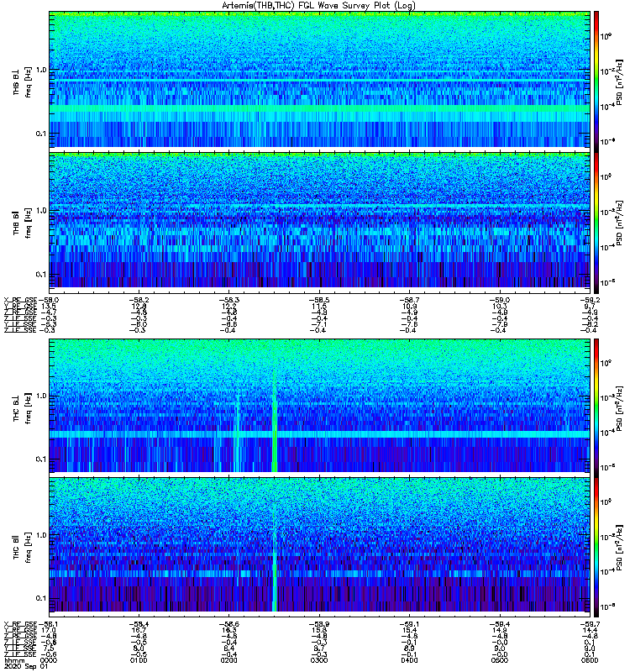Image resolution: width=630 pixels, height=672 pixels.
Task: Click the X_RE_GSE value '-58.7'
Action: (x=410, y=300)
